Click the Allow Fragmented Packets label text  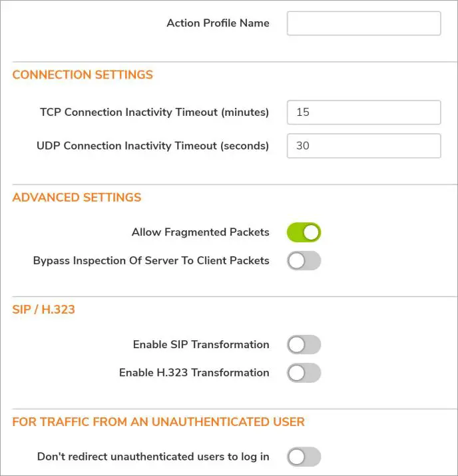[200, 232]
